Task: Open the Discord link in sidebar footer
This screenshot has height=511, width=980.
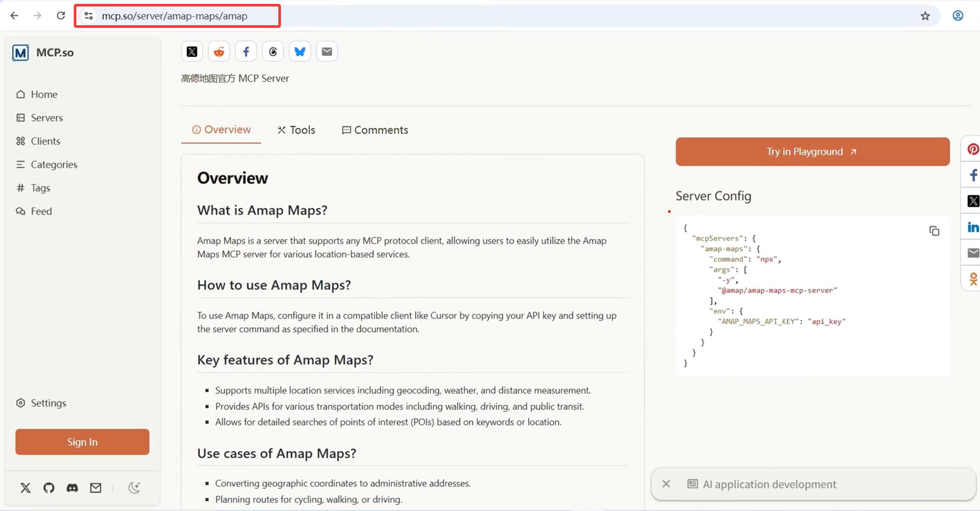Action: coord(72,488)
